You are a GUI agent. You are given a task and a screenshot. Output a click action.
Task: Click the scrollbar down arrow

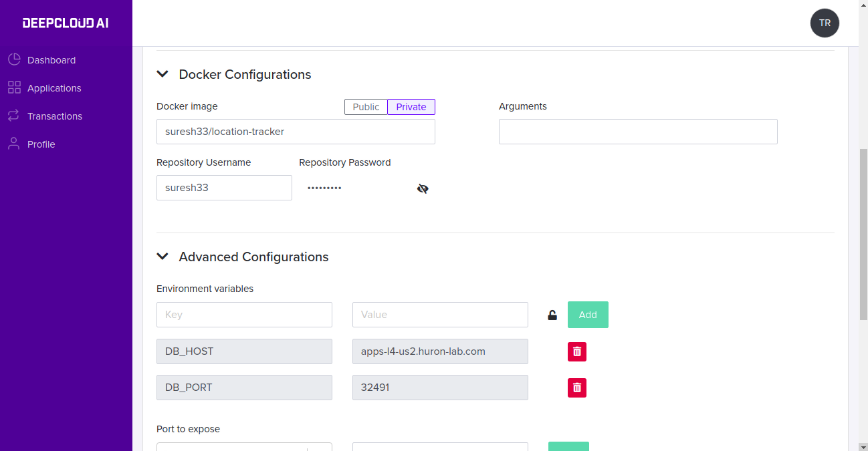[863, 446]
